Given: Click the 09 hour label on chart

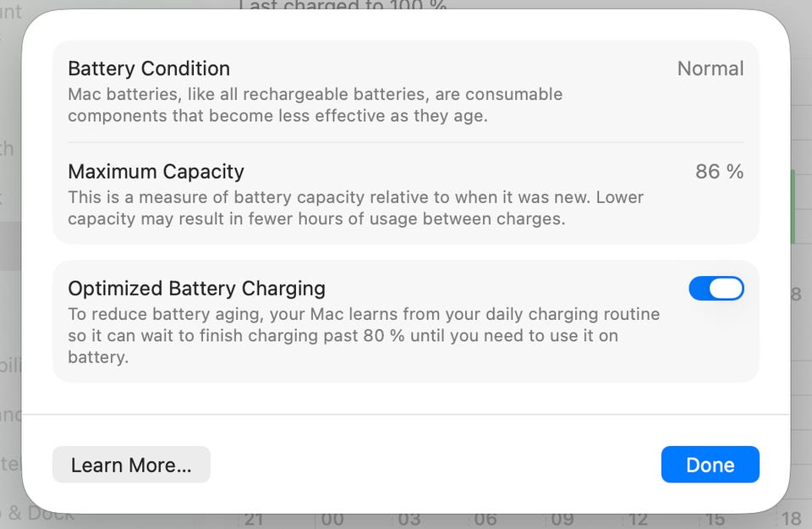Looking at the screenshot, I should point(562,519).
